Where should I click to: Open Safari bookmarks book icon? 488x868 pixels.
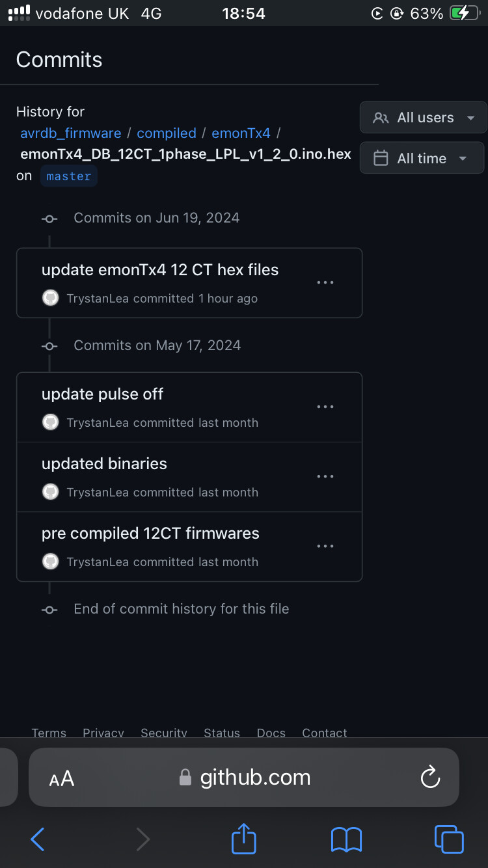346,839
